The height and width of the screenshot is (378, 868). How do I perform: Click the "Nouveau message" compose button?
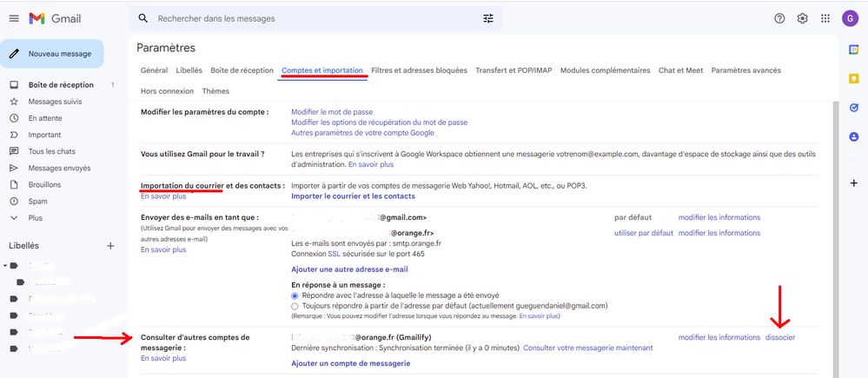[52, 53]
